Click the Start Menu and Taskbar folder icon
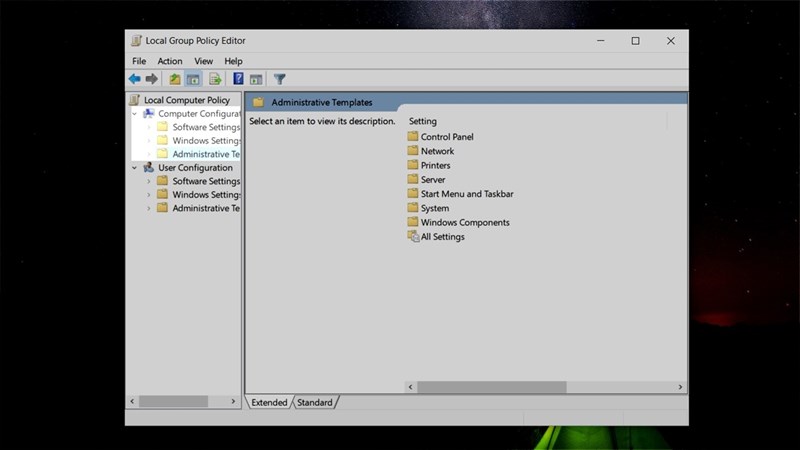Image resolution: width=800 pixels, height=450 pixels. (x=413, y=193)
